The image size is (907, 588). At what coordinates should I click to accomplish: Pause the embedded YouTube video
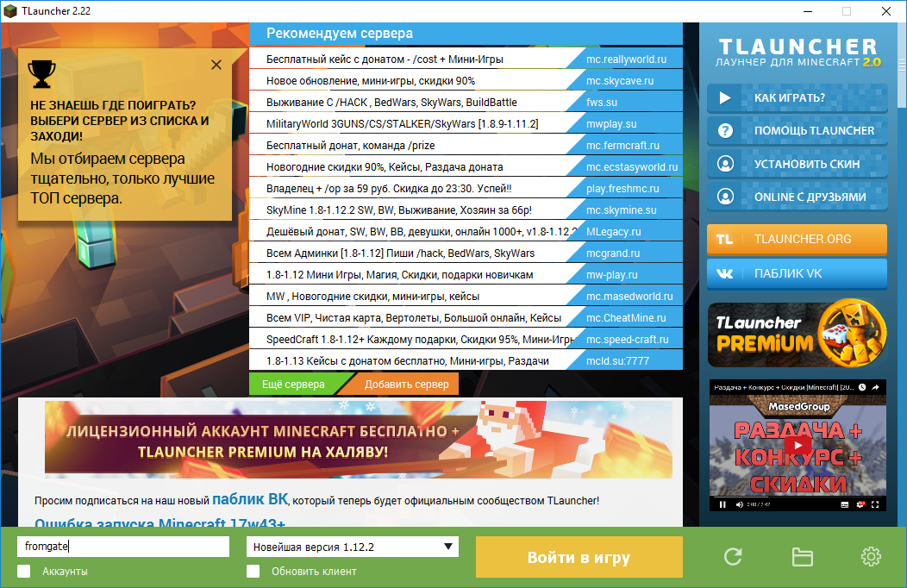click(x=722, y=504)
